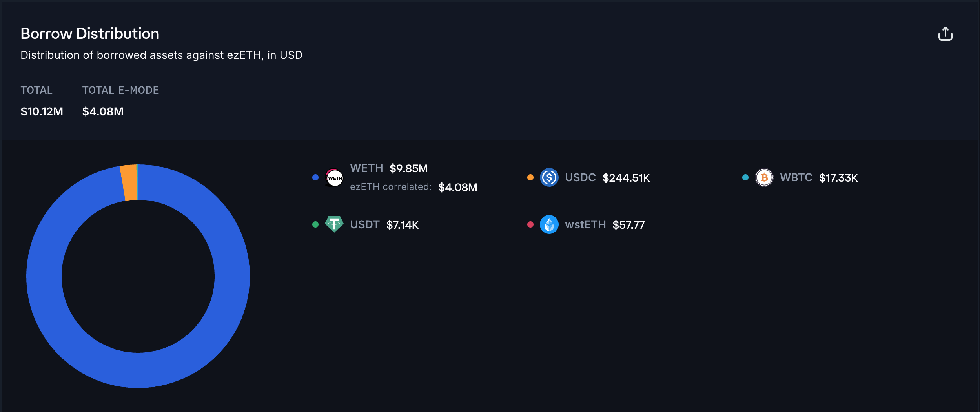Click the green USDT legend dot
Image resolution: width=980 pixels, height=412 pixels.
pos(315,224)
